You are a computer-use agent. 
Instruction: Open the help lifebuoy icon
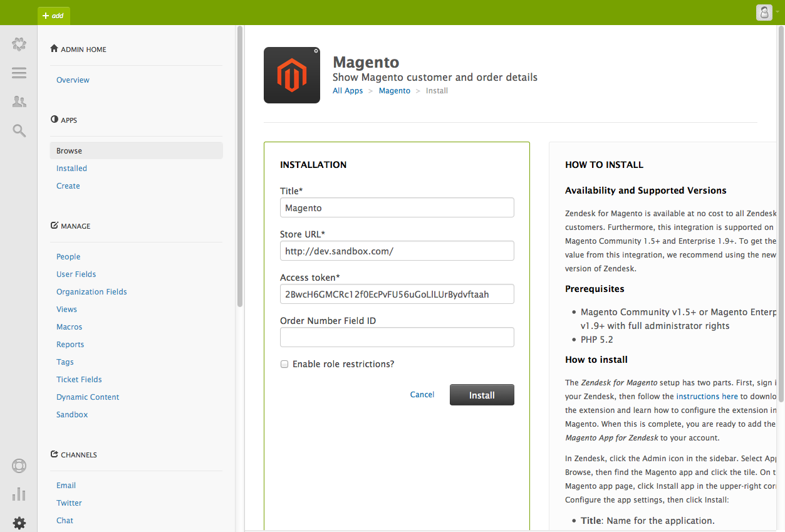point(19,466)
